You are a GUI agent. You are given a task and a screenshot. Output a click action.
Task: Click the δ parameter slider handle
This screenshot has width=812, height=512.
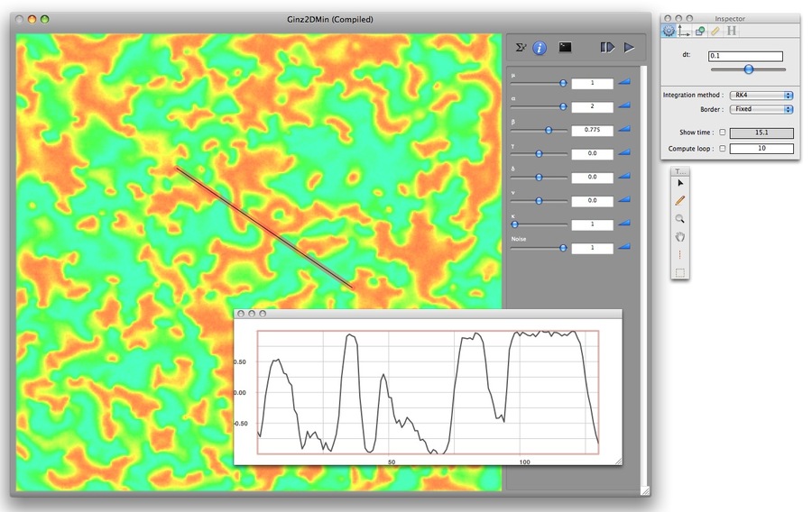539,177
